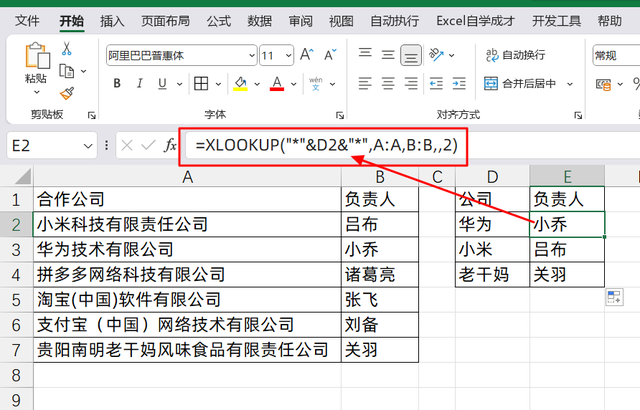Align text to vertical middle
The height and width of the screenshot is (410, 640).
[388, 54]
